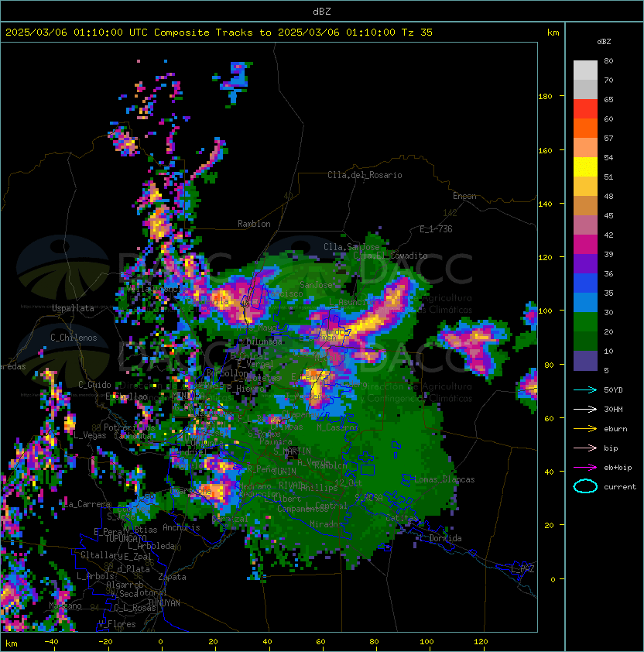Click the 120 km tick on bottom axis
Screen dimensions: 644x652
click(x=481, y=642)
